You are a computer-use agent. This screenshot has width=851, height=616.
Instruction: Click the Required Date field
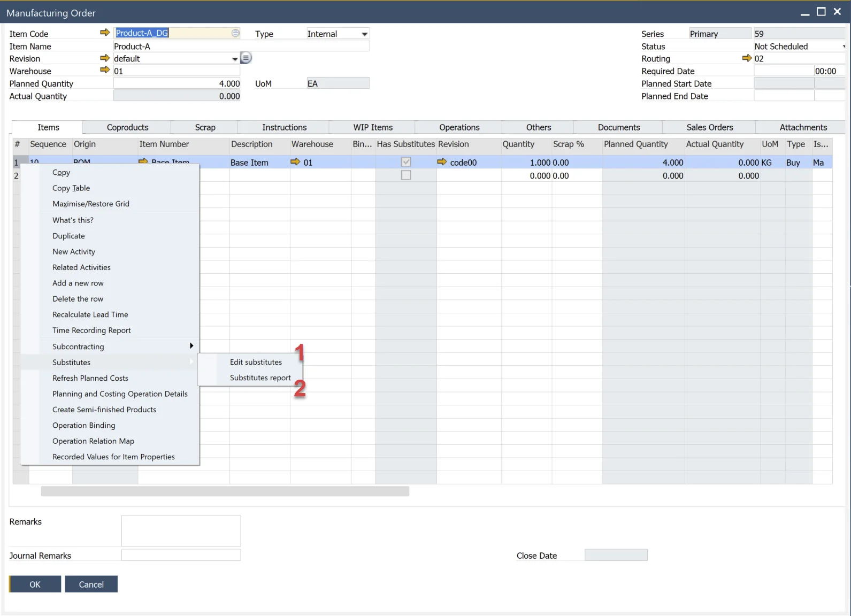click(x=784, y=71)
